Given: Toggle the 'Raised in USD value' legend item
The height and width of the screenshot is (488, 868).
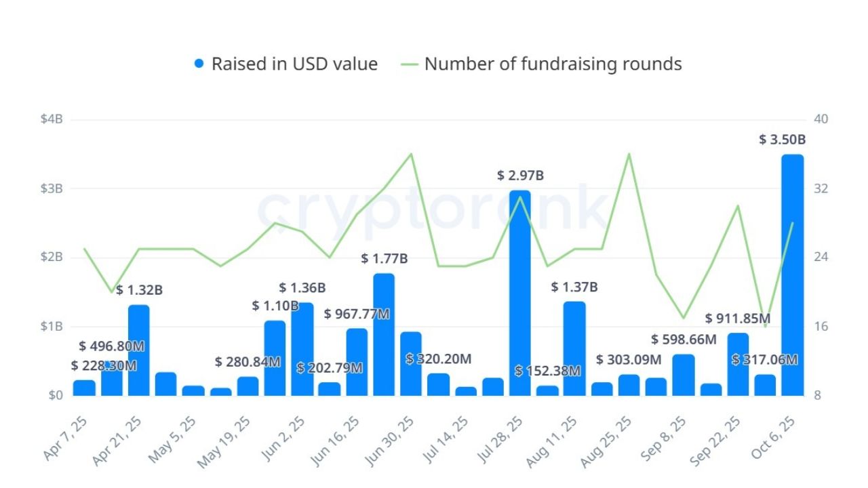Looking at the screenshot, I should [x=294, y=64].
